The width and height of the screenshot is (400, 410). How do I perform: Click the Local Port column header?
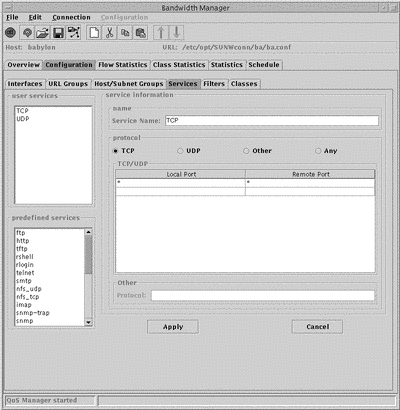(181, 174)
